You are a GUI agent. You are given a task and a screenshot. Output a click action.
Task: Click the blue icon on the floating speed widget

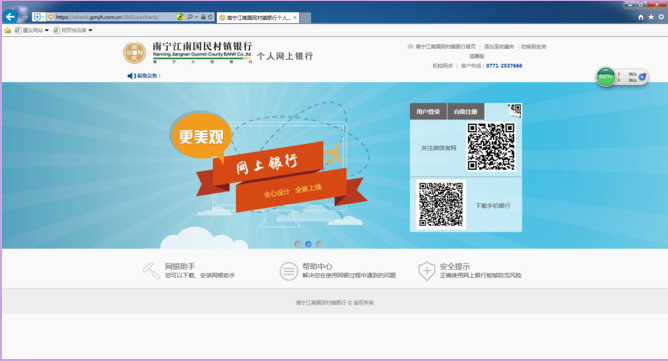coord(642,77)
